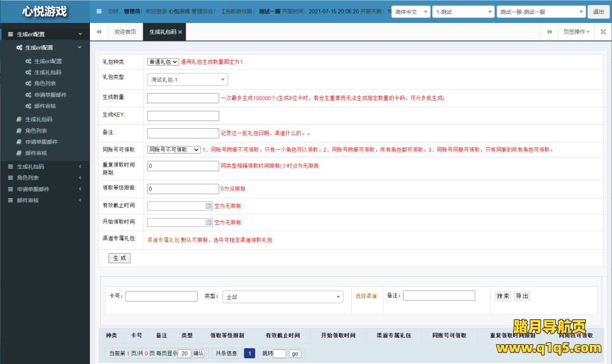The height and width of the screenshot is (364, 612).
Task: Open calendar icon for 有效截止时间 field
Action: 208,206
